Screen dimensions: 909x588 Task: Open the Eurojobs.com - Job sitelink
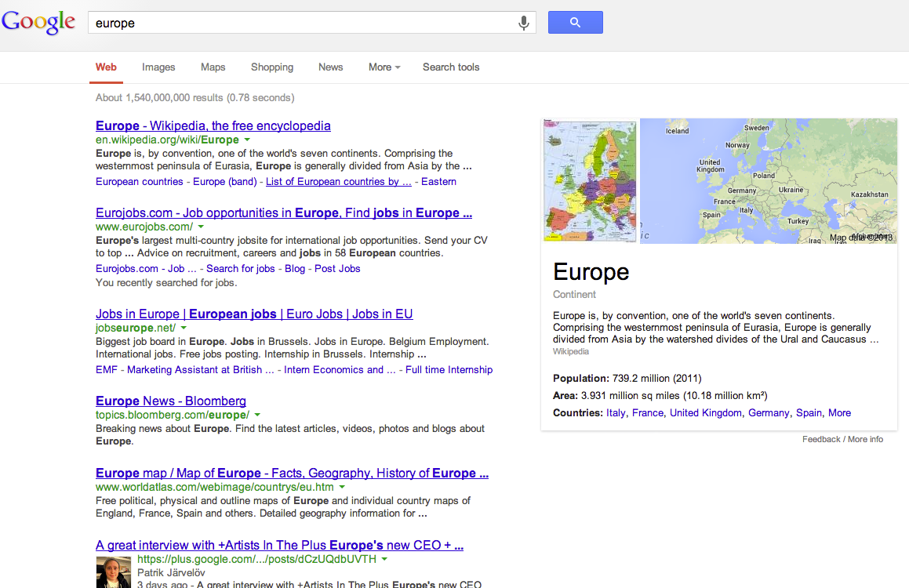(x=146, y=268)
